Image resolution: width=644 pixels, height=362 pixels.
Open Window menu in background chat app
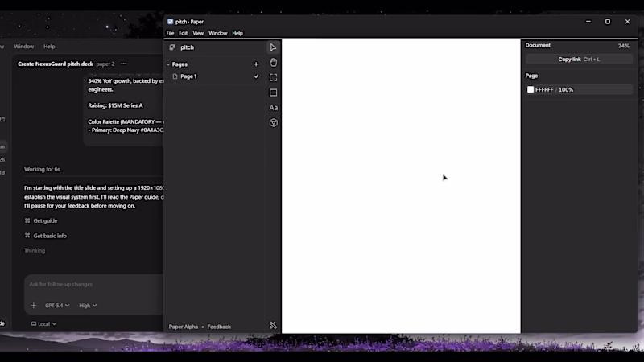(24, 47)
